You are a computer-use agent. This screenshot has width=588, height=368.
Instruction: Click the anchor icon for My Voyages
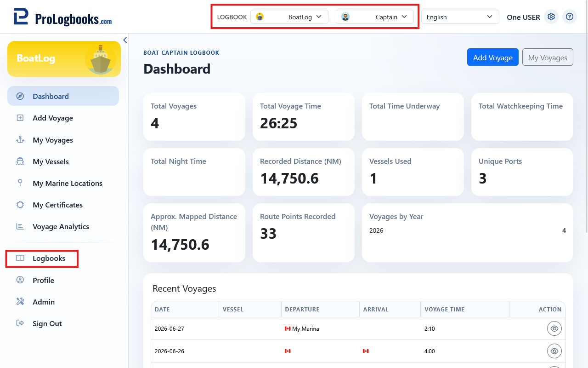click(20, 140)
